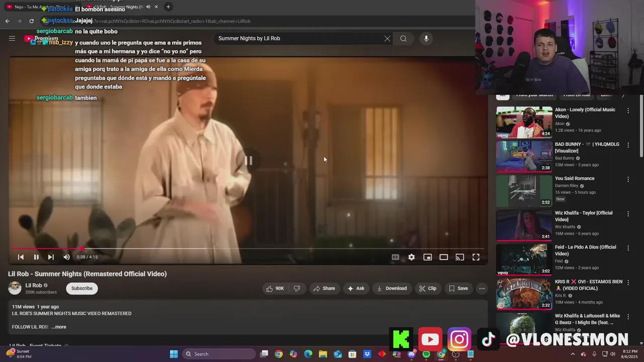Close the Lil Rob Summer Nights tab

(156, 7)
